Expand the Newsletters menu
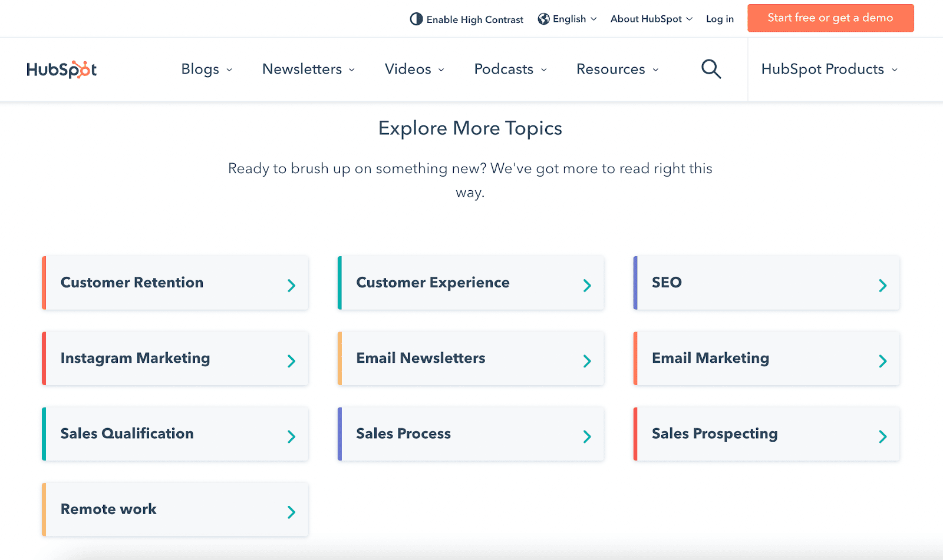Viewport: 943px width, 560px height. tap(309, 69)
